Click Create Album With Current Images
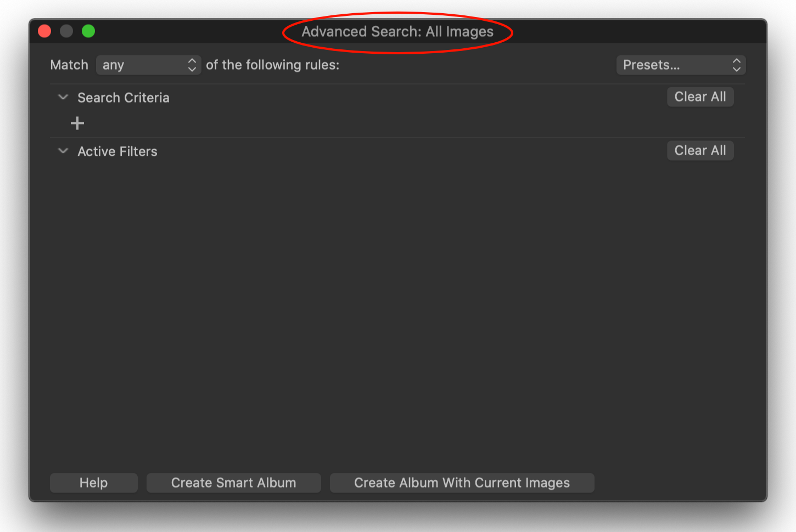Screen dimensions: 796x532 coord(462,483)
